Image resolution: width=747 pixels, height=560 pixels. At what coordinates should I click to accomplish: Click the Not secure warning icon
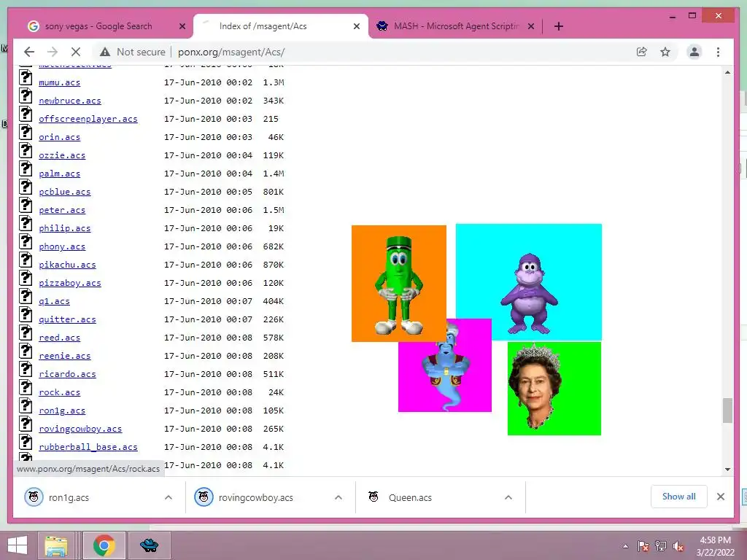(105, 52)
